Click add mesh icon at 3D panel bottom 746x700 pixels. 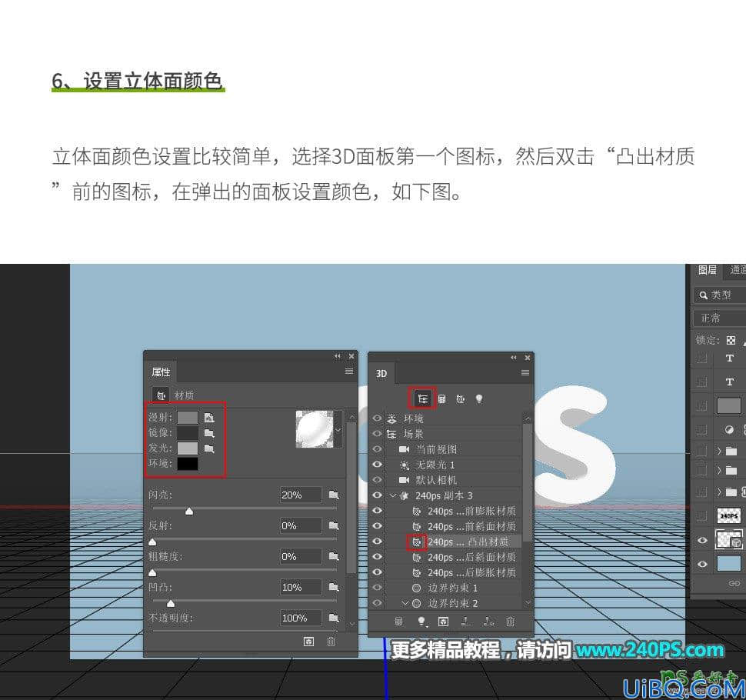point(399,622)
